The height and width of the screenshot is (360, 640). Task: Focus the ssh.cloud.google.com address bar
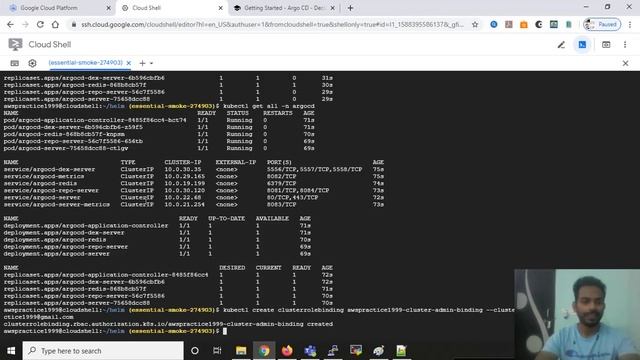[x=271, y=24]
